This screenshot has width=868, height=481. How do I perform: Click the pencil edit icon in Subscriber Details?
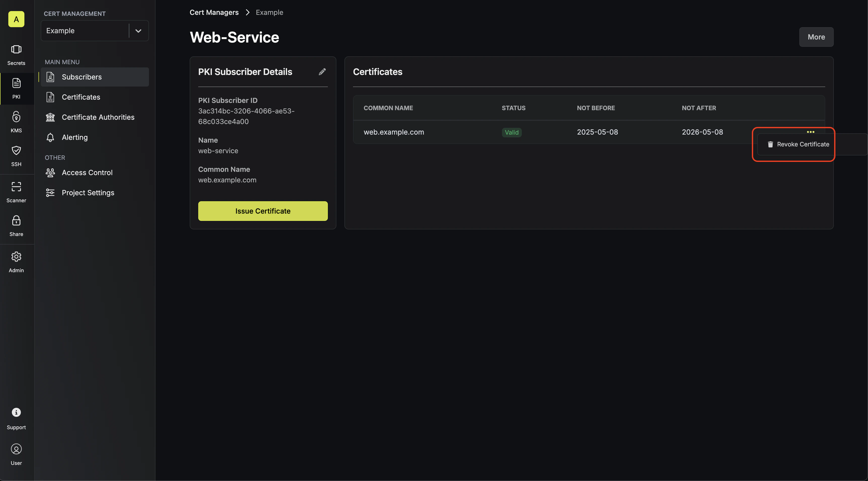click(x=323, y=71)
